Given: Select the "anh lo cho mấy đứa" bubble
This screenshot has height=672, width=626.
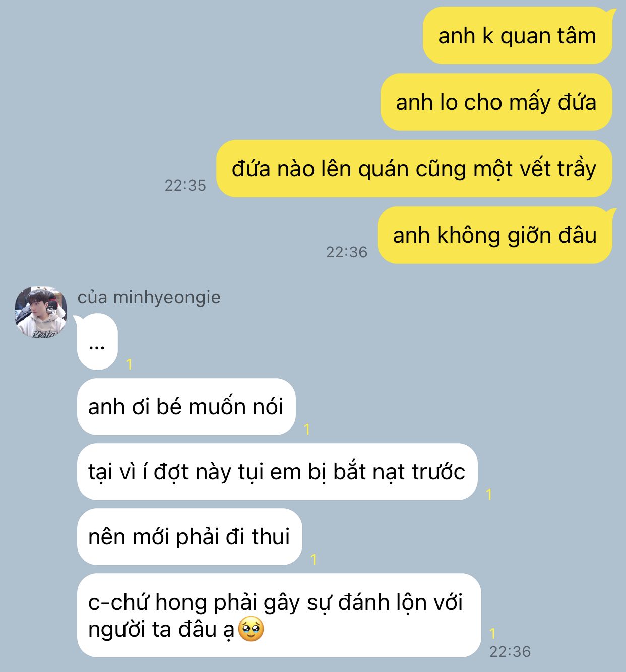Looking at the screenshot, I should click(x=496, y=102).
